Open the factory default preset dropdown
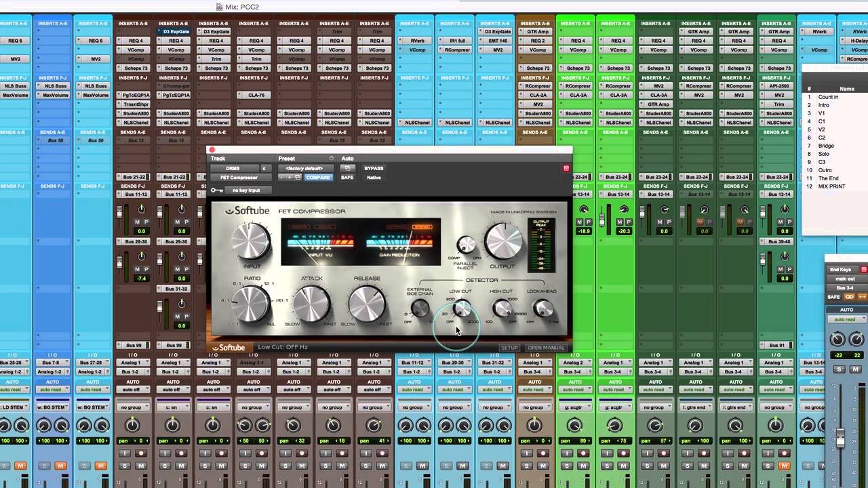 [306, 168]
